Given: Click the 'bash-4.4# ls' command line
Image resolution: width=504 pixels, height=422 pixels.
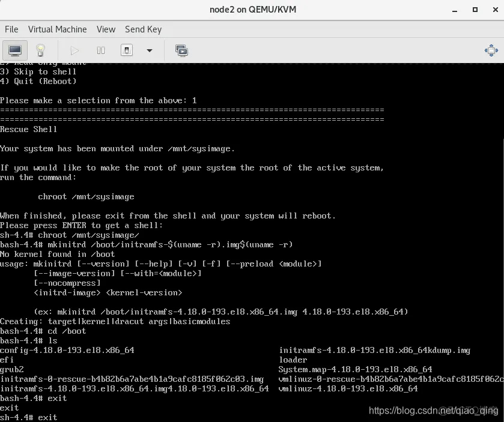Looking at the screenshot, I should tap(29, 340).
